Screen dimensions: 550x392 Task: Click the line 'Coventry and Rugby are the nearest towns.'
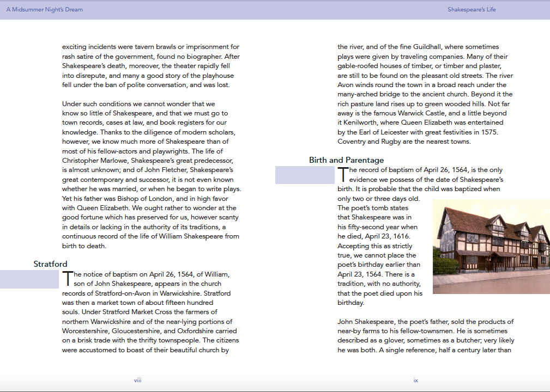click(404, 142)
